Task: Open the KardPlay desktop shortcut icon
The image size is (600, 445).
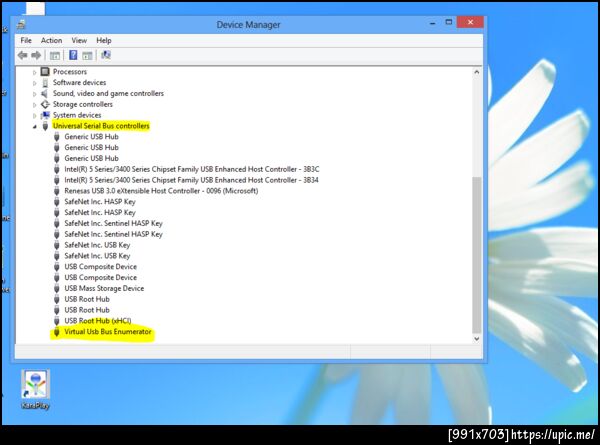Action: (x=35, y=389)
